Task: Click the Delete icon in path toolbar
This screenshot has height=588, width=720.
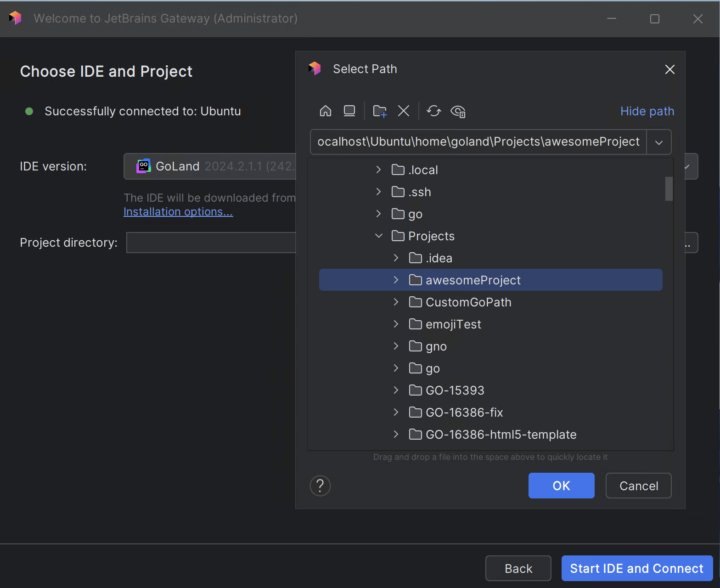Action: coord(404,111)
